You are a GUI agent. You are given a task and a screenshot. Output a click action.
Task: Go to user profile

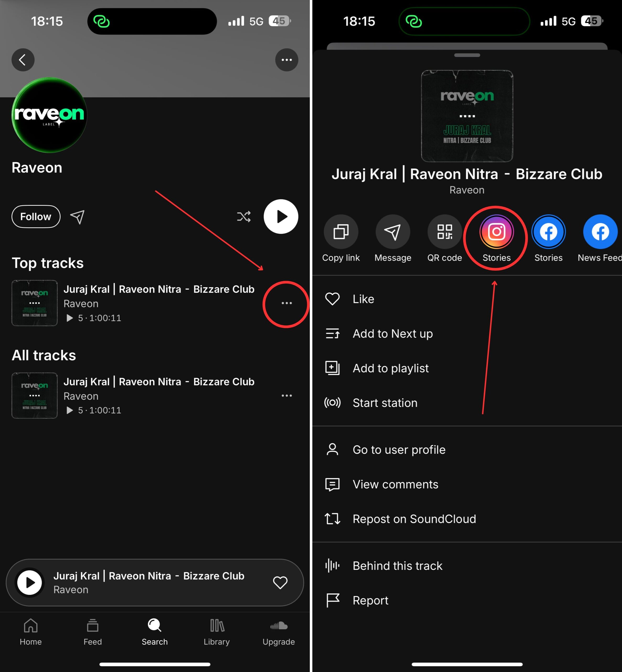pyautogui.click(x=467, y=450)
